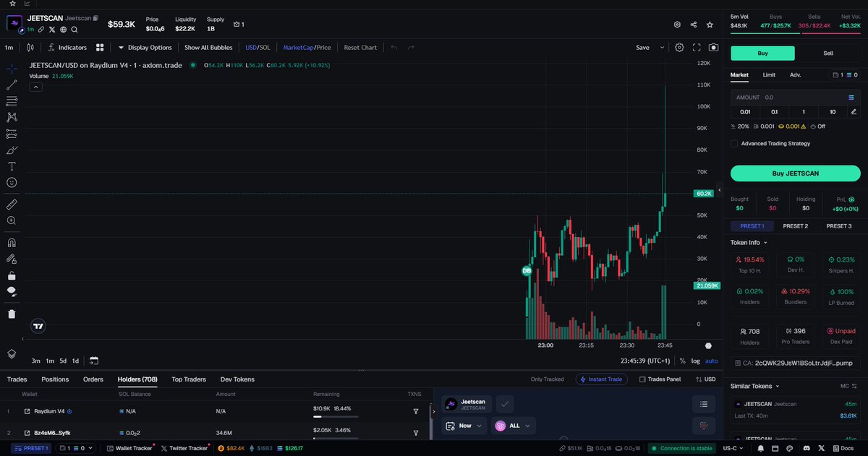Switch holders currency display from USD
This screenshot has height=456, width=868.
click(x=705, y=379)
